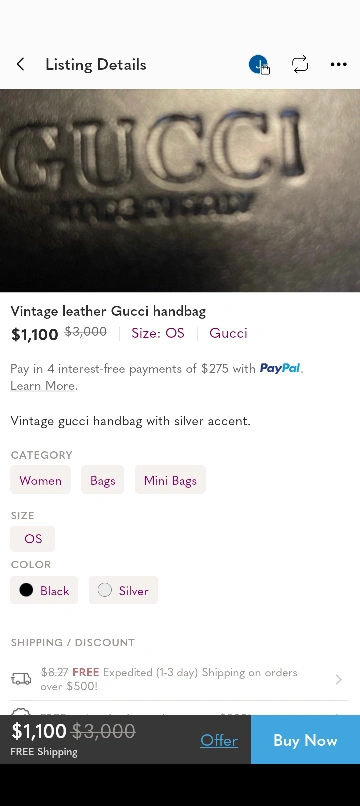Choose the Silver color swatch
The height and width of the screenshot is (806, 360).
click(123, 590)
